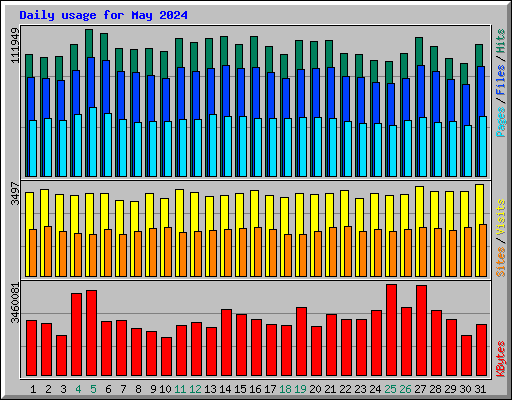Click the orange Sites bar for day 2
The image size is (512, 400).
point(48,251)
